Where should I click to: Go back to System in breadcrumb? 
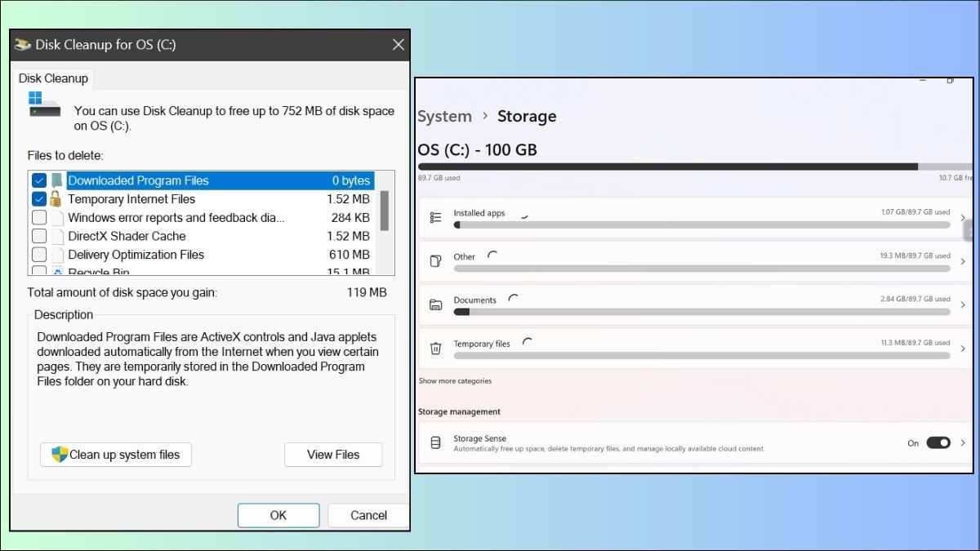pyautogui.click(x=444, y=117)
